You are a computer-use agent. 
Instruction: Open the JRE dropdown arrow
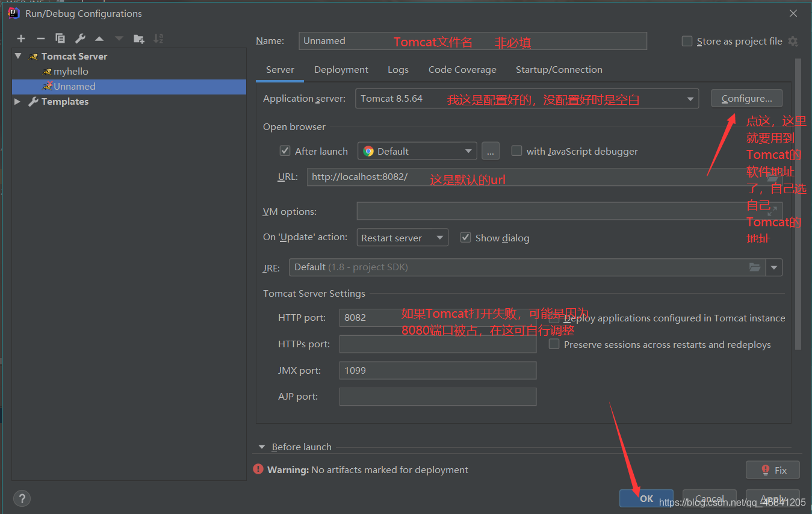tap(774, 267)
